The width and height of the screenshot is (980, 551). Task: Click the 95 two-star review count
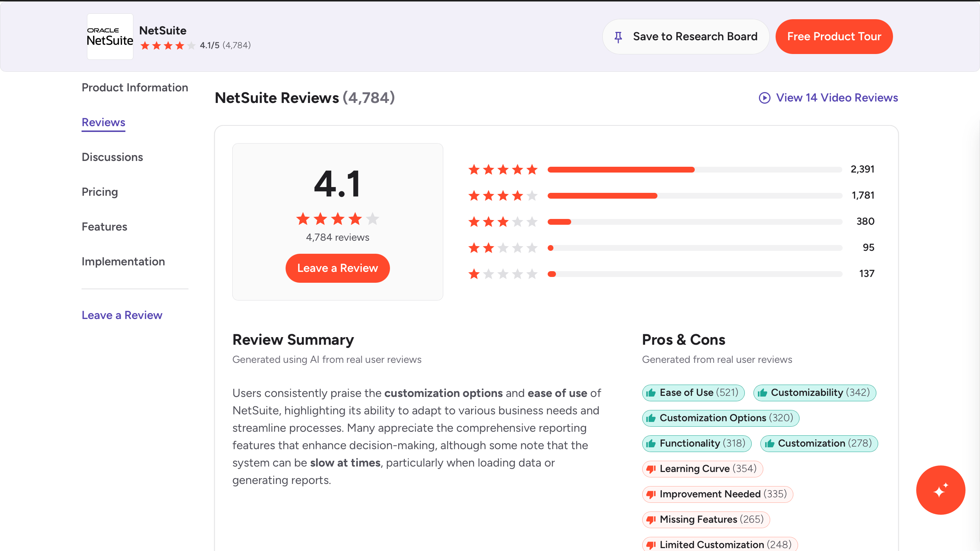[868, 248]
